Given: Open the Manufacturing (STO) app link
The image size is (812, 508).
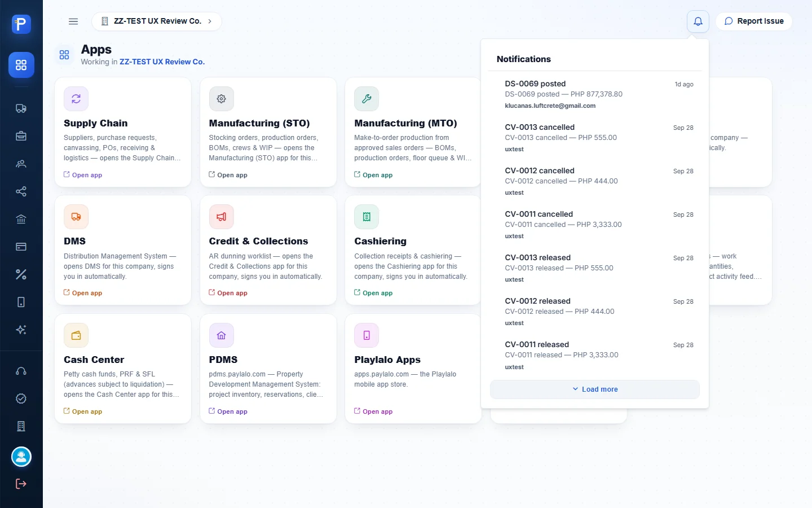Looking at the screenshot, I should (x=228, y=175).
